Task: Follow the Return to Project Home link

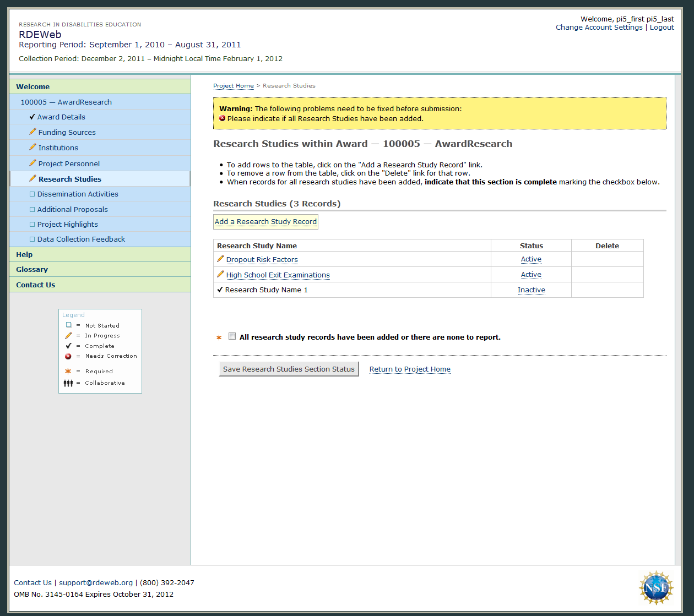Action: [x=410, y=369]
